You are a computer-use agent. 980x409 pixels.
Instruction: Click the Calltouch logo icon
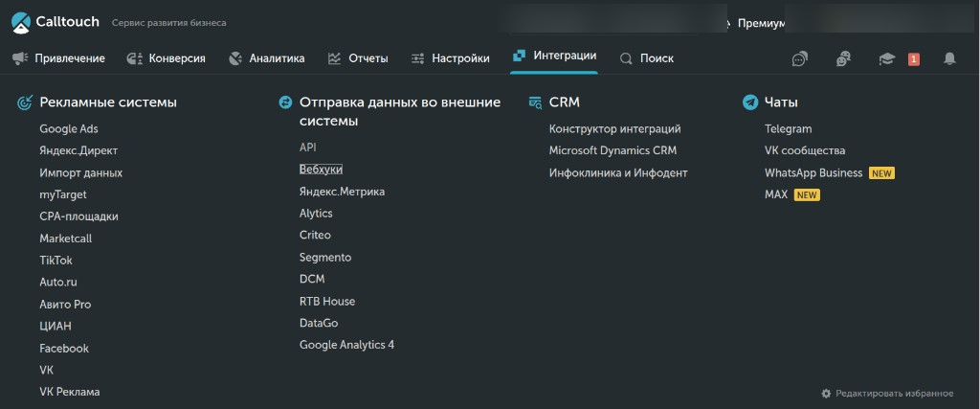(21, 22)
